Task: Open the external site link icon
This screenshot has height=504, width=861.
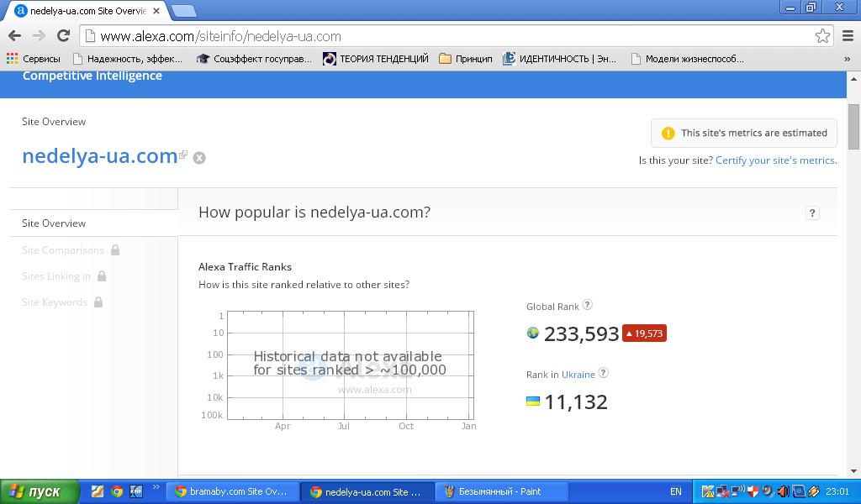Action: click(x=183, y=155)
